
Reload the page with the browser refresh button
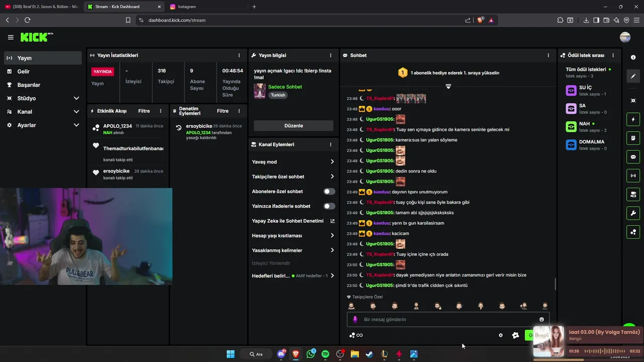click(x=27, y=20)
